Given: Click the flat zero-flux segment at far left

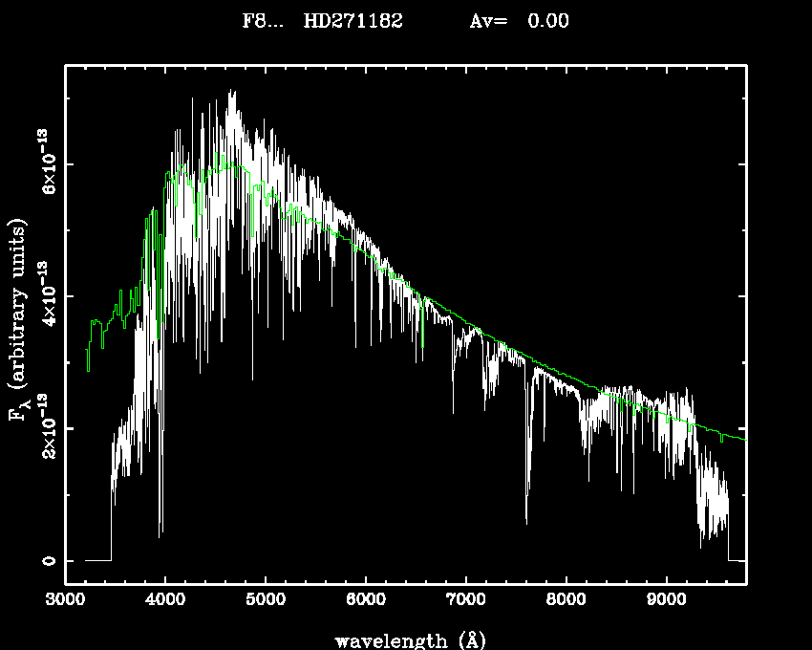Looking at the screenshot, I should (x=97, y=560).
